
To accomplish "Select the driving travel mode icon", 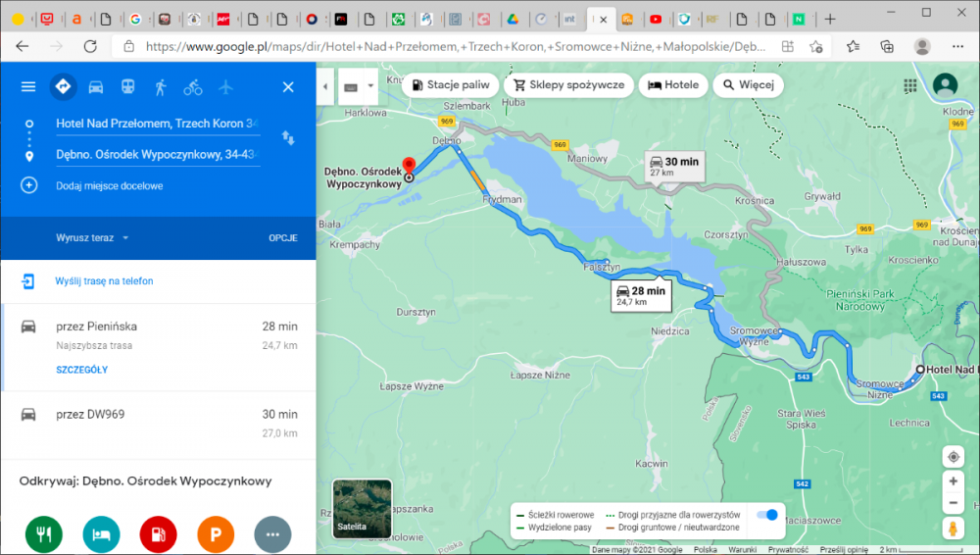I will click(95, 87).
